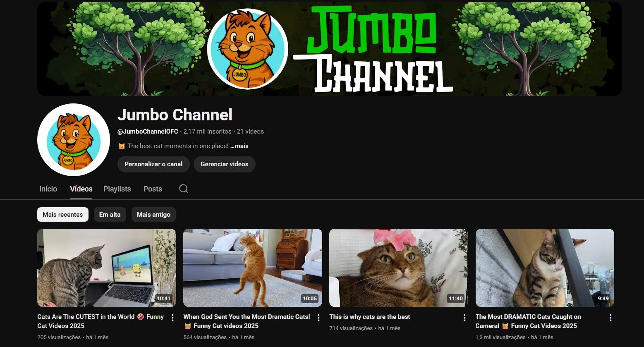The height and width of the screenshot is (347, 644).
Task: Expand channel description with '...mais'
Action: coord(239,146)
